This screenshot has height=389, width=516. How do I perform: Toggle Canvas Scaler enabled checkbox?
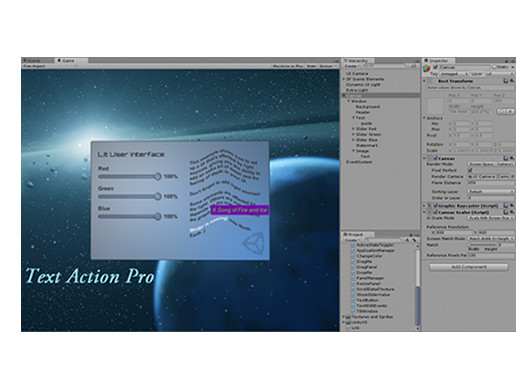coord(435,212)
